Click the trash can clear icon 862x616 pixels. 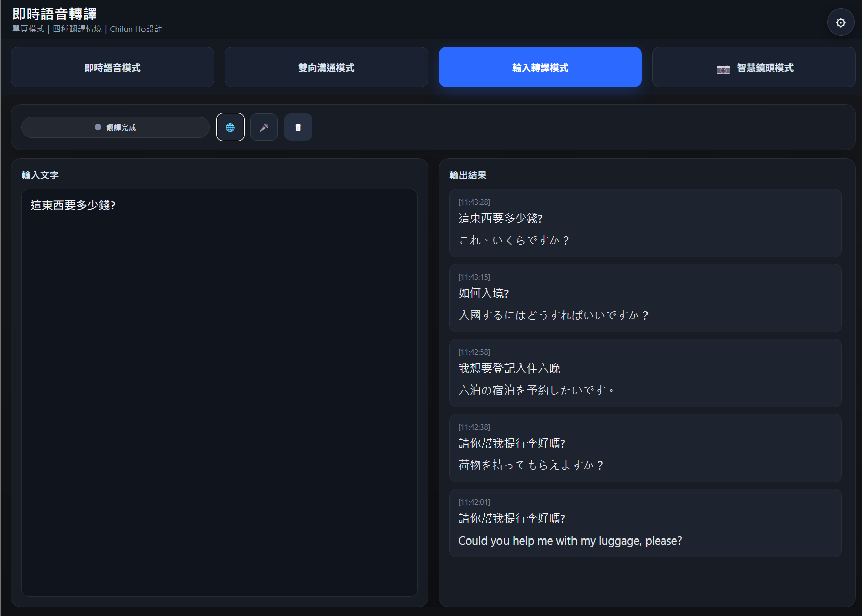[298, 127]
